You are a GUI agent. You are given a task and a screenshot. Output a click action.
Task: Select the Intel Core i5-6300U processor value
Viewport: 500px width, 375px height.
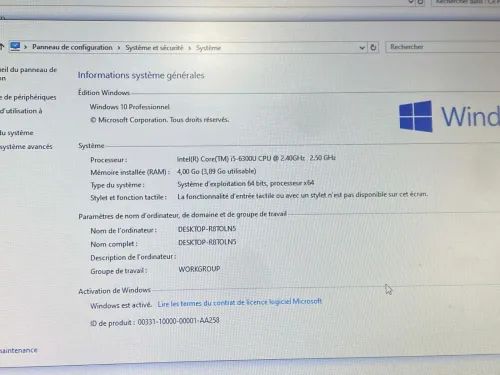tap(256, 158)
